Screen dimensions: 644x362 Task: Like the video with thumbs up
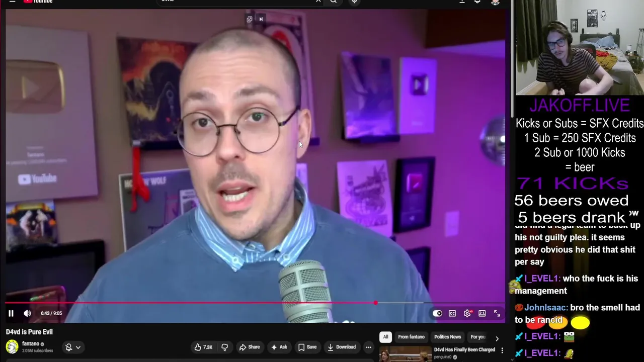[x=203, y=347]
